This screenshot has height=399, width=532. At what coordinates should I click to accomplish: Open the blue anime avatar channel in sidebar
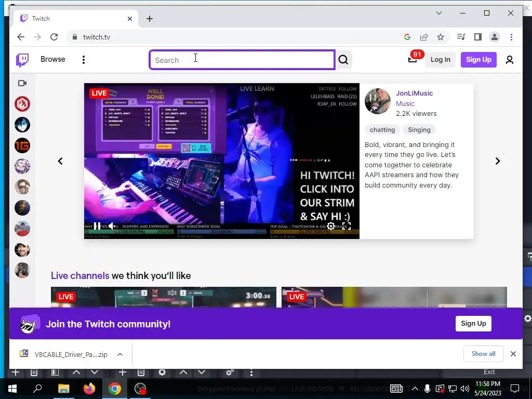coord(22,125)
